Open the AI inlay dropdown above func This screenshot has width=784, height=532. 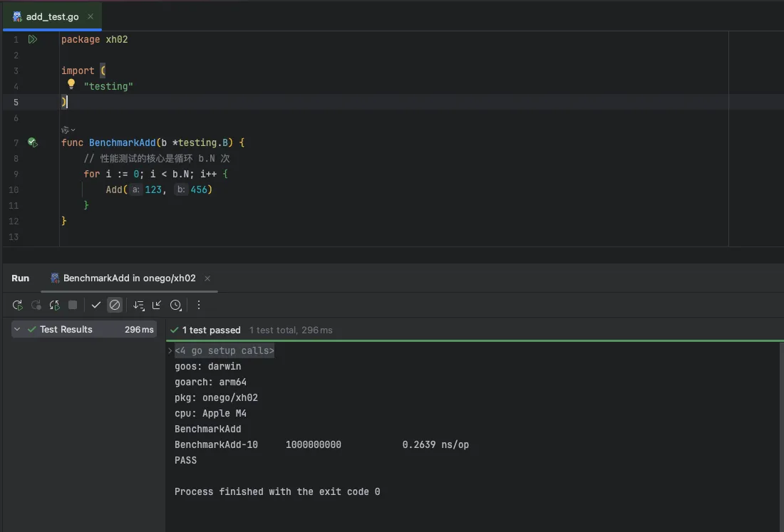click(68, 130)
